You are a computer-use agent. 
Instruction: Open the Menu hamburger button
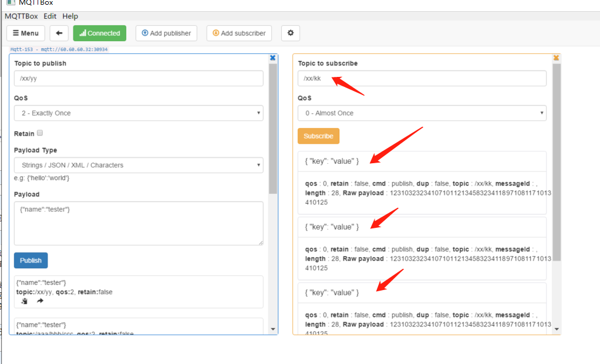[26, 33]
